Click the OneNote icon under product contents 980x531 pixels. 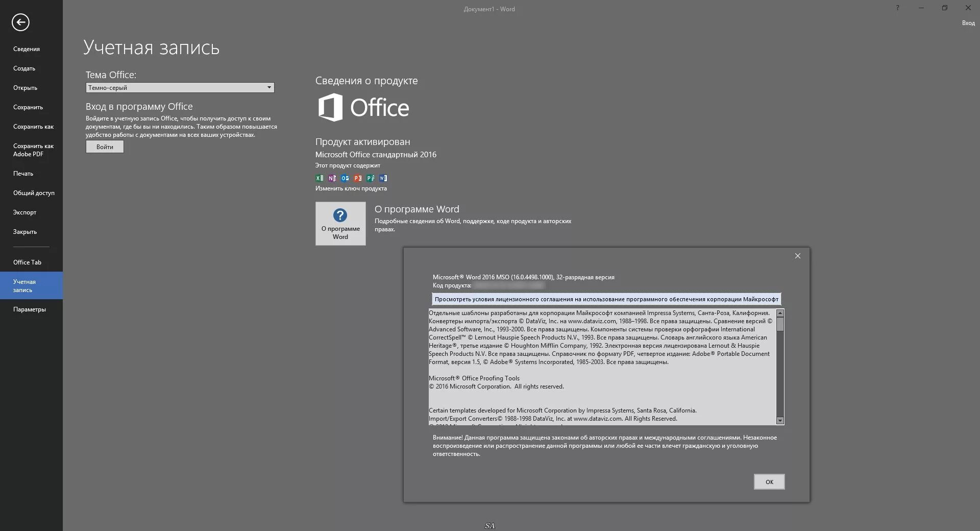332,178
